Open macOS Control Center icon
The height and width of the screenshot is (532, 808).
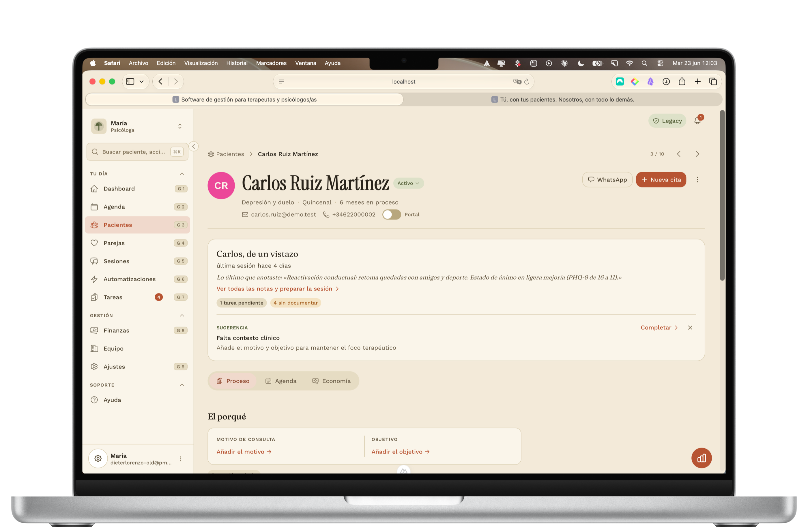[660, 63]
